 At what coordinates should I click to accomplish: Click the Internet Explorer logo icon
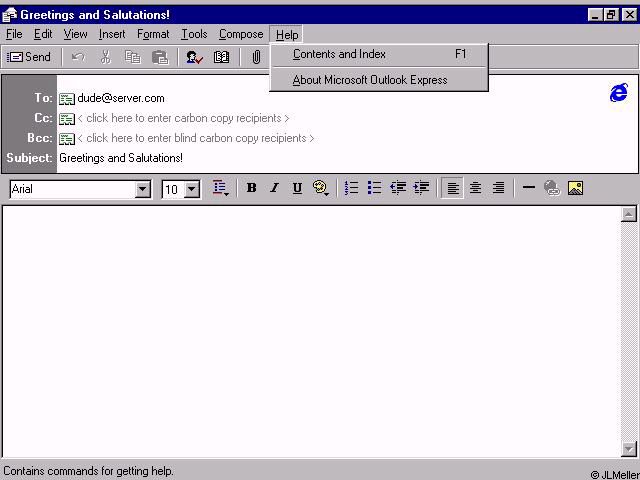pyautogui.click(x=619, y=93)
